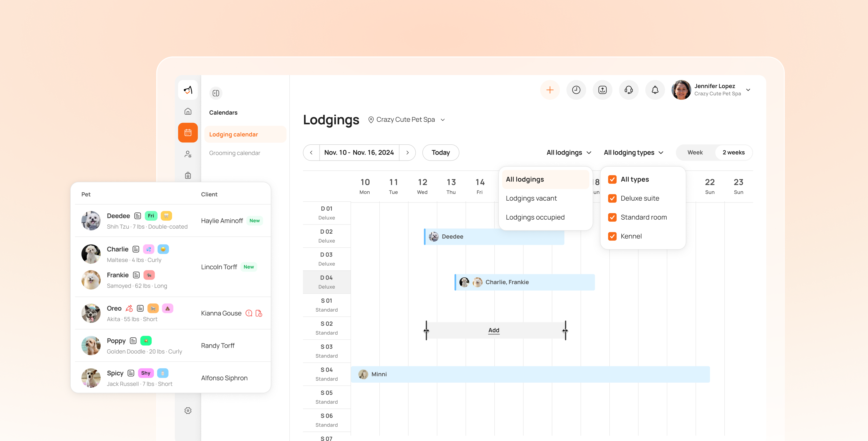Click Kianna Gouse's red alert icon

(x=249, y=313)
